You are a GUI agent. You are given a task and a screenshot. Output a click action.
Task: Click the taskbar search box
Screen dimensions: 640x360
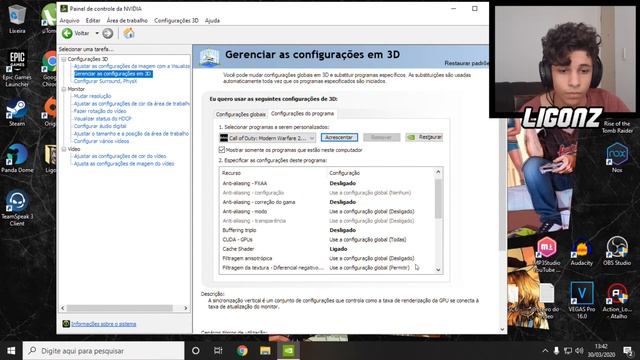pyautogui.click(x=103, y=351)
